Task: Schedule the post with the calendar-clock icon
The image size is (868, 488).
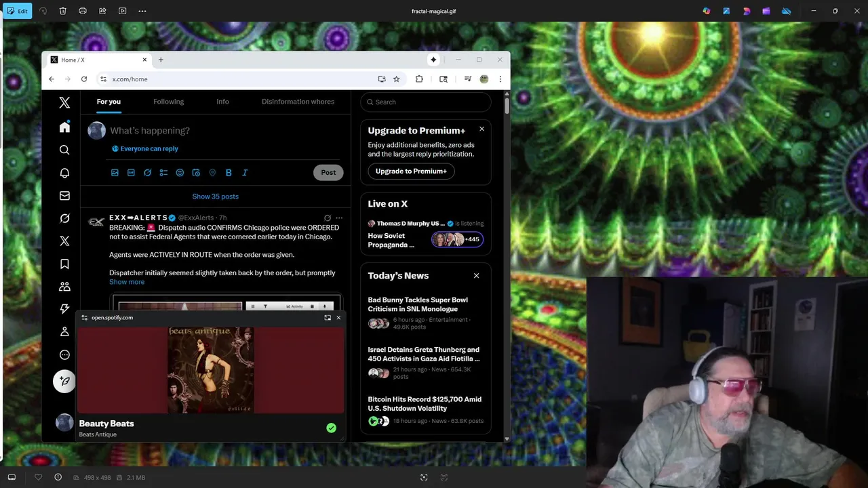Action: click(x=196, y=173)
